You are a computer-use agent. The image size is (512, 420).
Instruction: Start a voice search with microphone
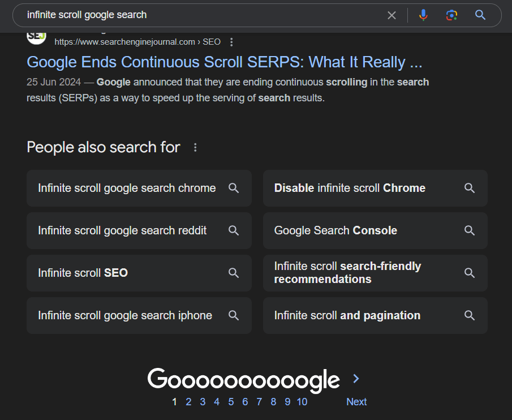click(423, 15)
